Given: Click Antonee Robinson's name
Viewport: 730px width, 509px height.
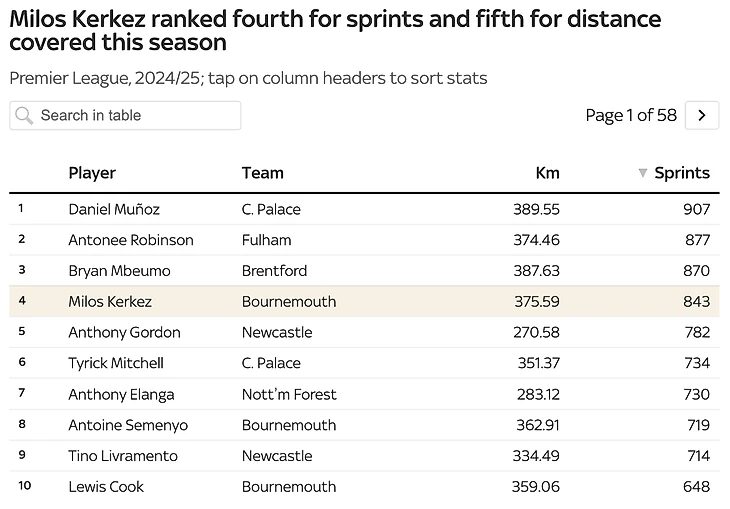Looking at the screenshot, I should coord(131,240).
